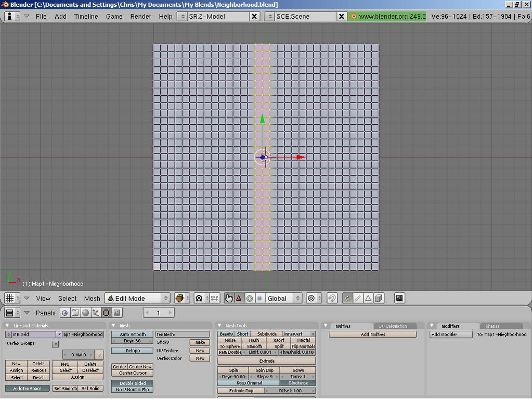
Task: Open the Global orientation dropdown
Action: coord(283,298)
